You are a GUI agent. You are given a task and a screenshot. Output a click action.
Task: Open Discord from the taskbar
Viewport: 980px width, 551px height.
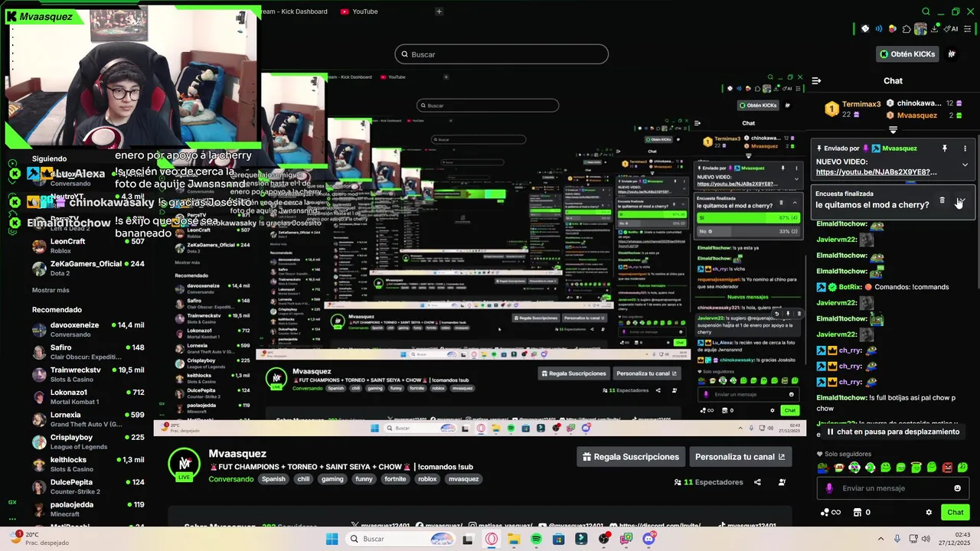point(649,540)
